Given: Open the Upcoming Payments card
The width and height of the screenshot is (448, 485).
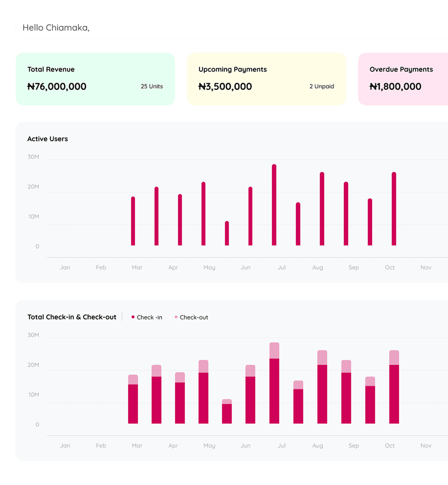Looking at the screenshot, I should [266, 79].
